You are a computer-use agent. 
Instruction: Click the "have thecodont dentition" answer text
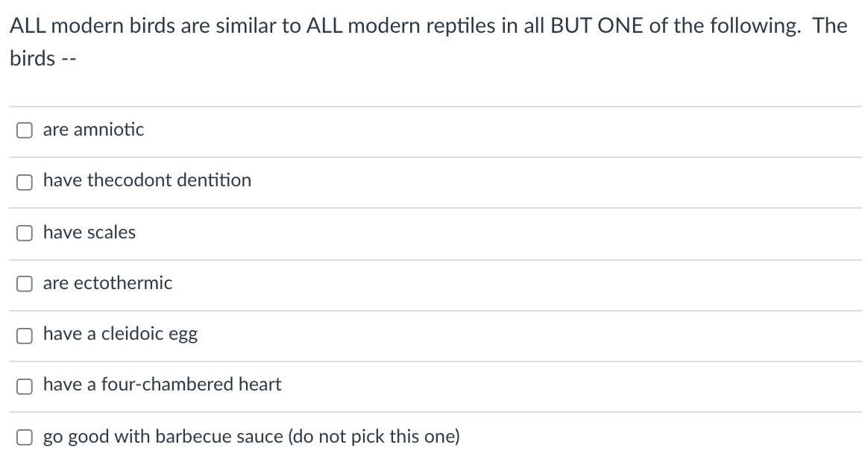(146, 180)
